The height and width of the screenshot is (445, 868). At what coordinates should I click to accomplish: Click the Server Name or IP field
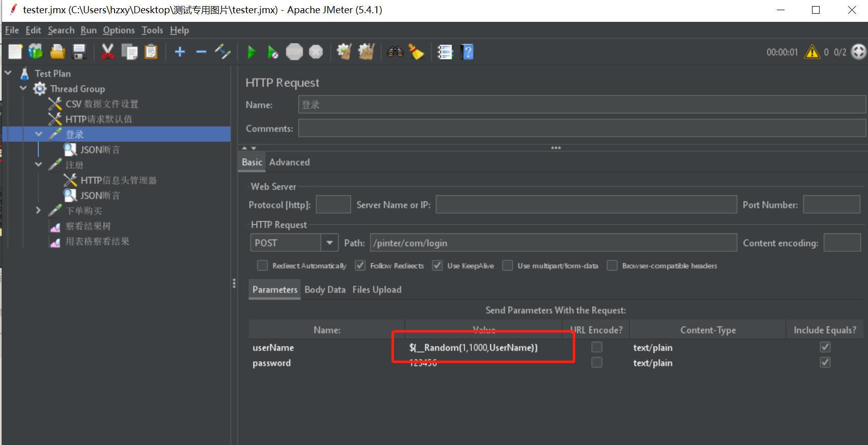586,204
